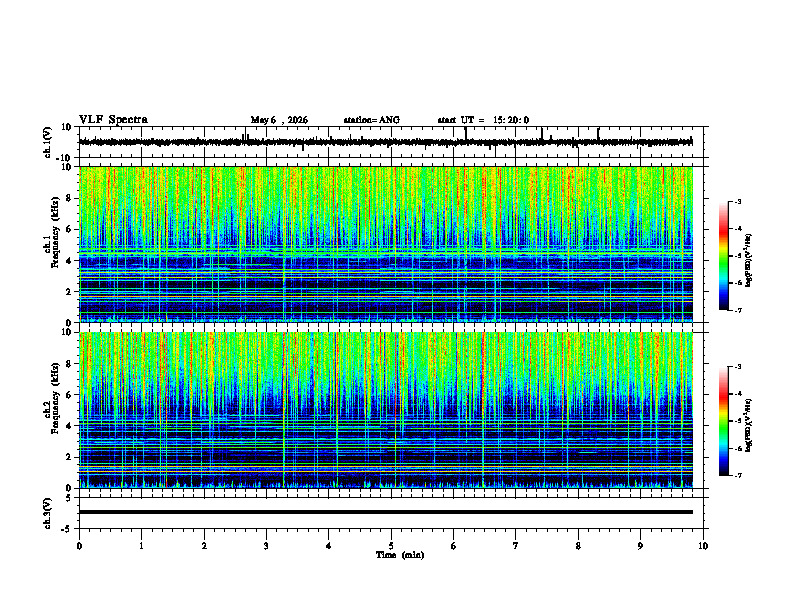The height and width of the screenshot is (612, 792).
Task: Click the start UT 15:20:0 text
Action: click(x=483, y=120)
